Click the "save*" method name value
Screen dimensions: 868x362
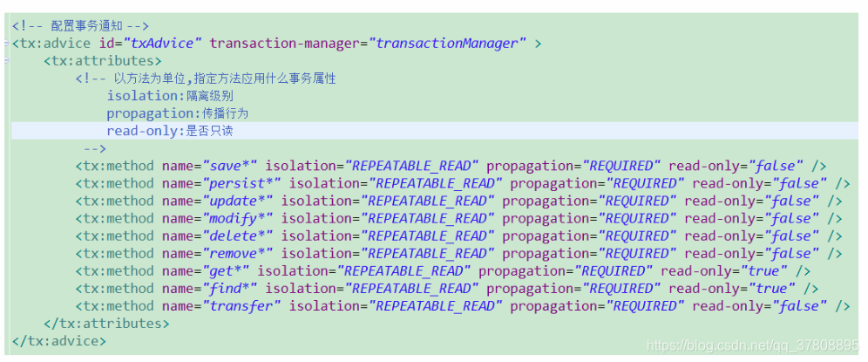(x=230, y=166)
